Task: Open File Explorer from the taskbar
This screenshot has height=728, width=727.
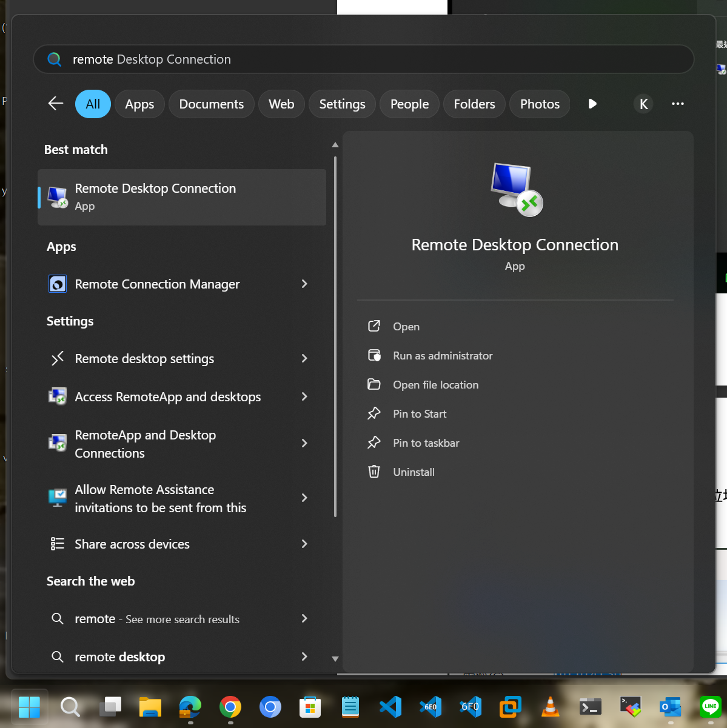Action: click(x=150, y=707)
